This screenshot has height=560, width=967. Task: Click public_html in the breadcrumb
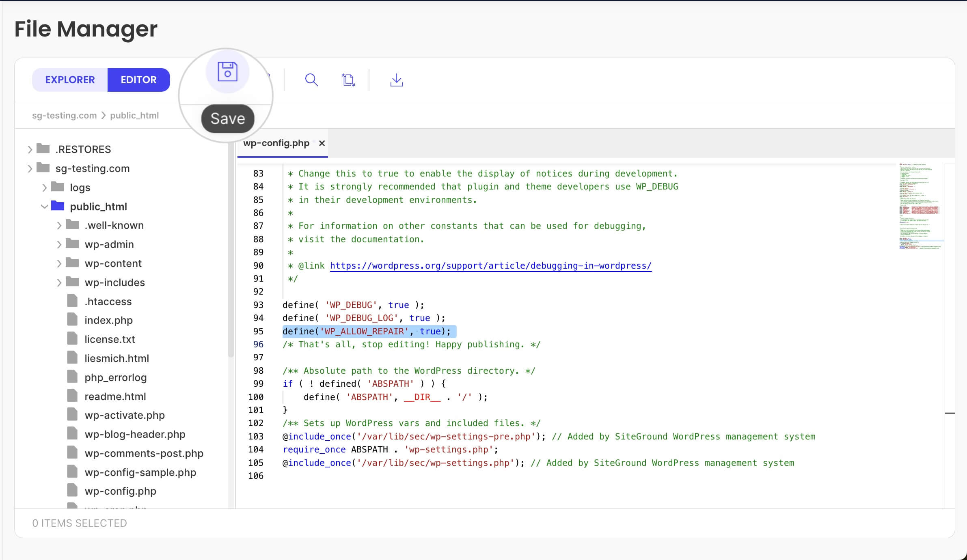click(x=134, y=115)
